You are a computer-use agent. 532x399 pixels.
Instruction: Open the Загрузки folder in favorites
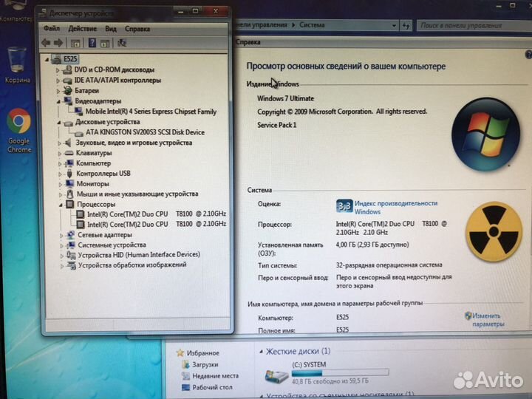205,364
